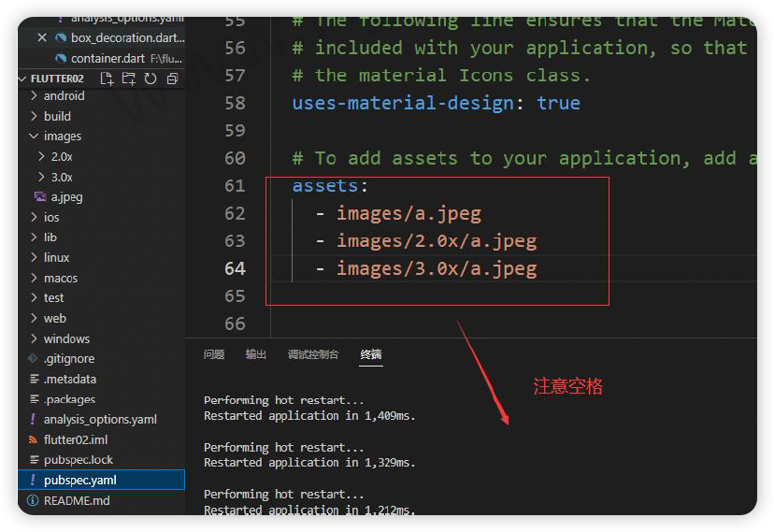Open the 调试控制台 debug console tab
This screenshot has width=774, height=532.
[x=312, y=354]
